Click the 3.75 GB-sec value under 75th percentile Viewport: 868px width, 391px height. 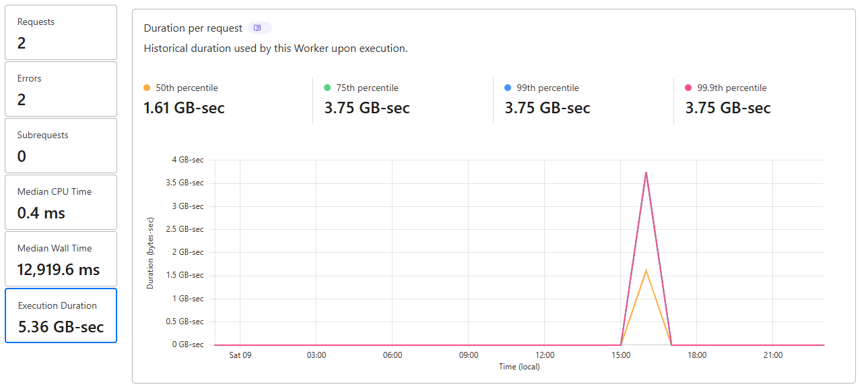[367, 108]
